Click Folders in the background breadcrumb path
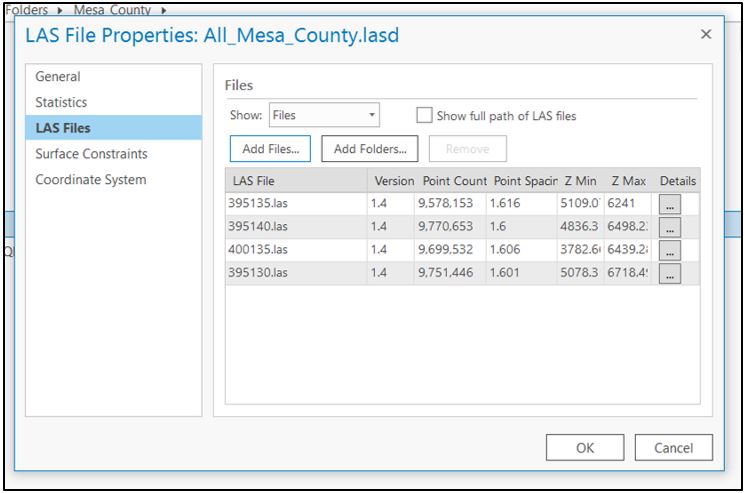 [27, 9]
